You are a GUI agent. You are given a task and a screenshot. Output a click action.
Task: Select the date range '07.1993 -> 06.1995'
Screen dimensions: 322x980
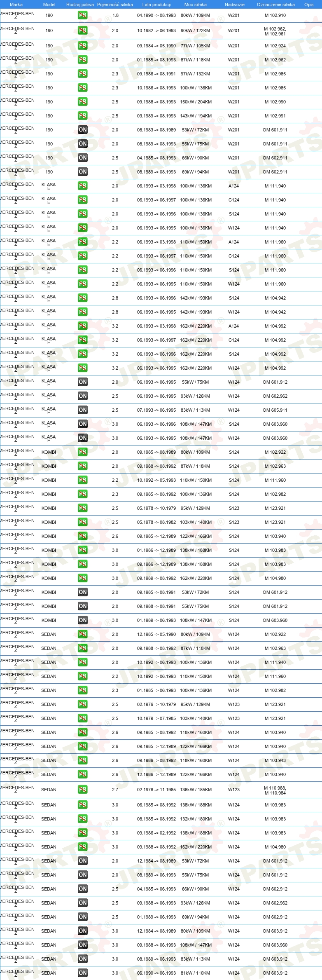pyautogui.click(x=156, y=410)
